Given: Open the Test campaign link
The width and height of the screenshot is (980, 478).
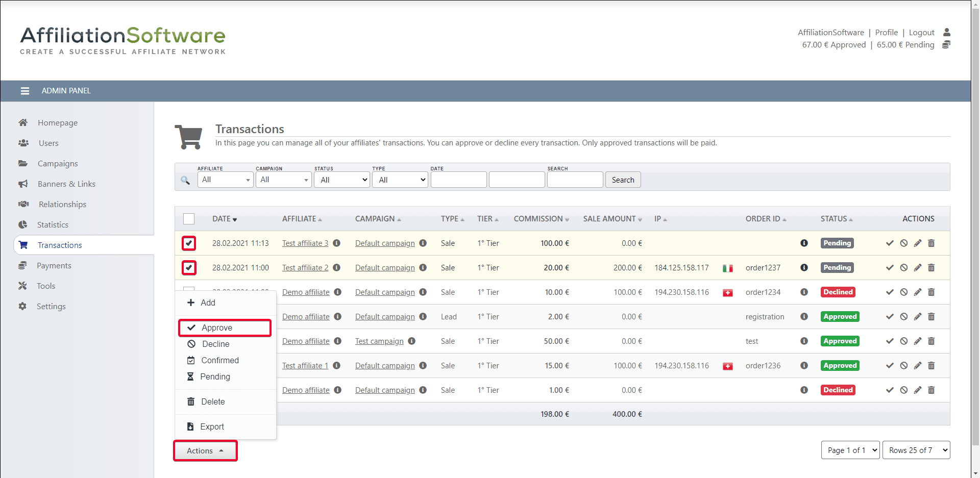Looking at the screenshot, I should pos(379,341).
